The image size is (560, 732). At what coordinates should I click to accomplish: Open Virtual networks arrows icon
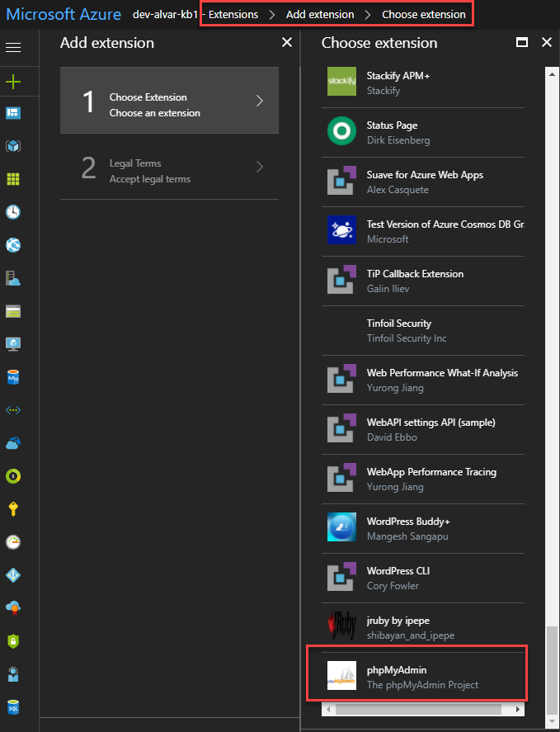pyautogui.click(x=13, y=410)
